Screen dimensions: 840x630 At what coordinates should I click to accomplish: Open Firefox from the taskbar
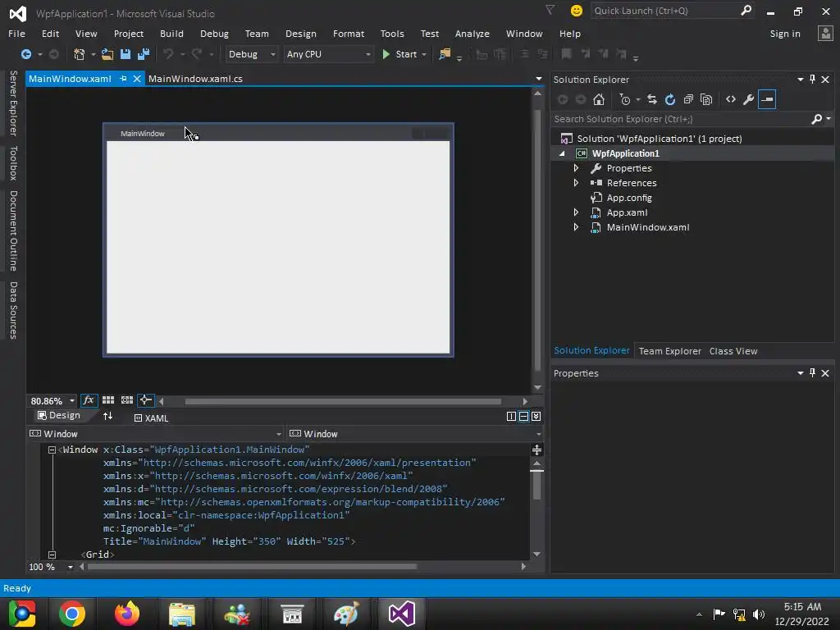(127, 614)
